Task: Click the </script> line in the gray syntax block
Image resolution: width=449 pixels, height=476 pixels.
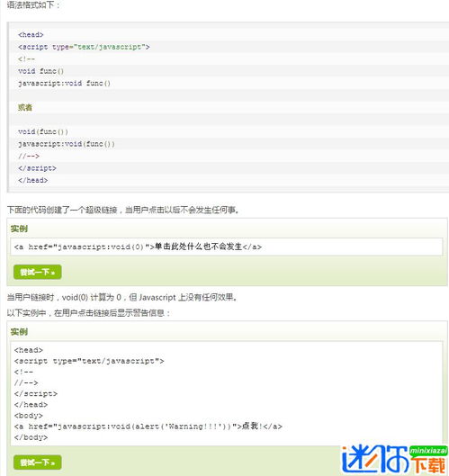Action: [x=37, y=168]
